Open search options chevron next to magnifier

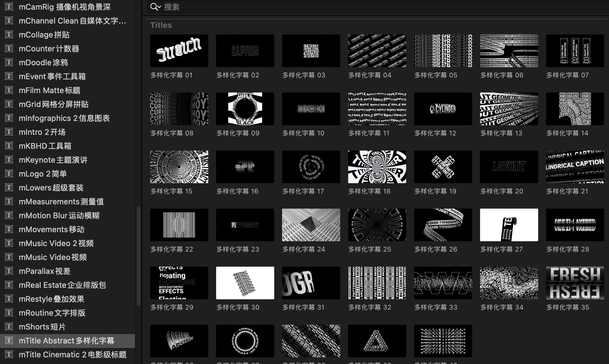160,7
